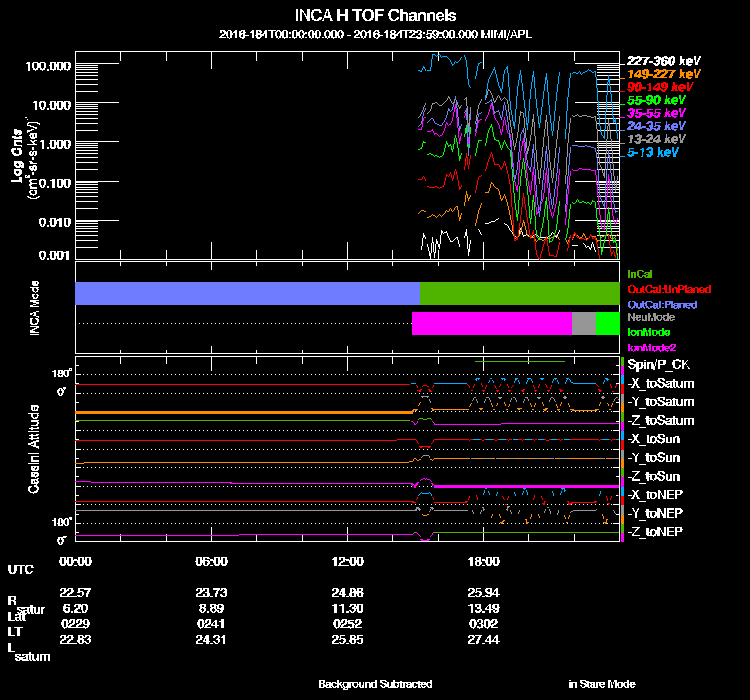
Task: Click the 'IonMode' legend entry
Action: [x=649, y=332]
